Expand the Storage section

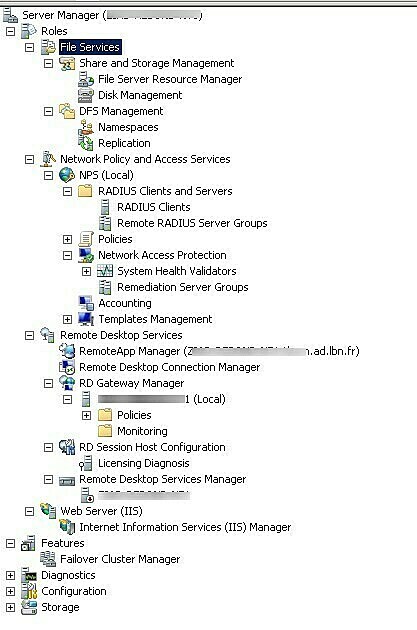[10, 608]
